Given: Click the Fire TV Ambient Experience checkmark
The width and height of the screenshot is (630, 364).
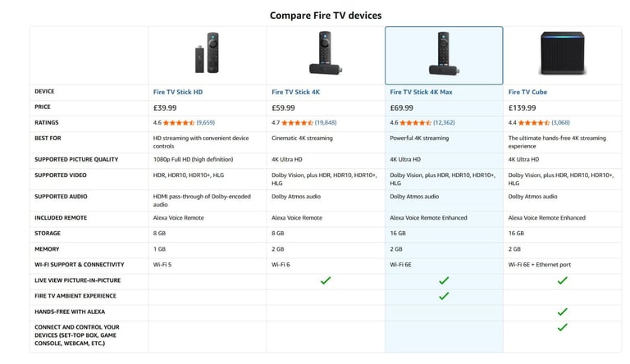Looking at the screenshot, I should click(444, 296).
